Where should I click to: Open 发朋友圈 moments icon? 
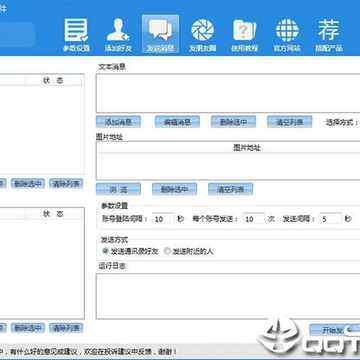pos(202,34)
